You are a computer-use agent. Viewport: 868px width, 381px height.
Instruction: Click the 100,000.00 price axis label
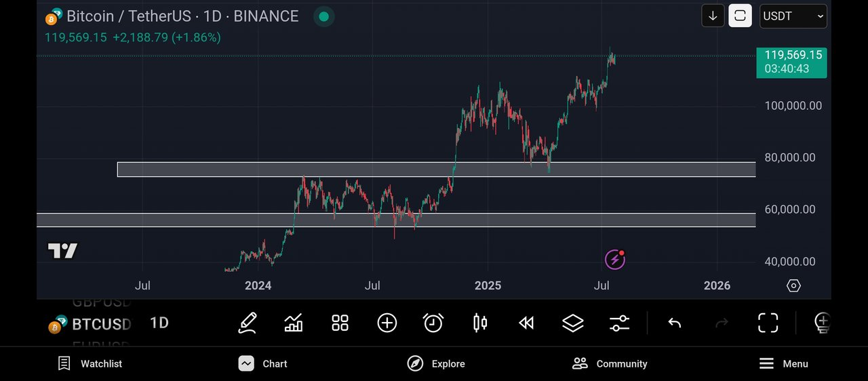point(793,106)
